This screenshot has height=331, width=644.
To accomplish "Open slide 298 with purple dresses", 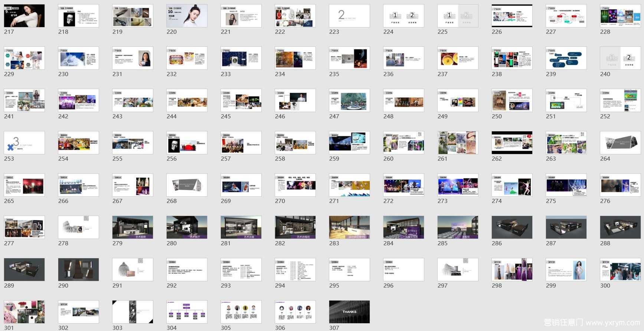I will click(x=512, y=270).
